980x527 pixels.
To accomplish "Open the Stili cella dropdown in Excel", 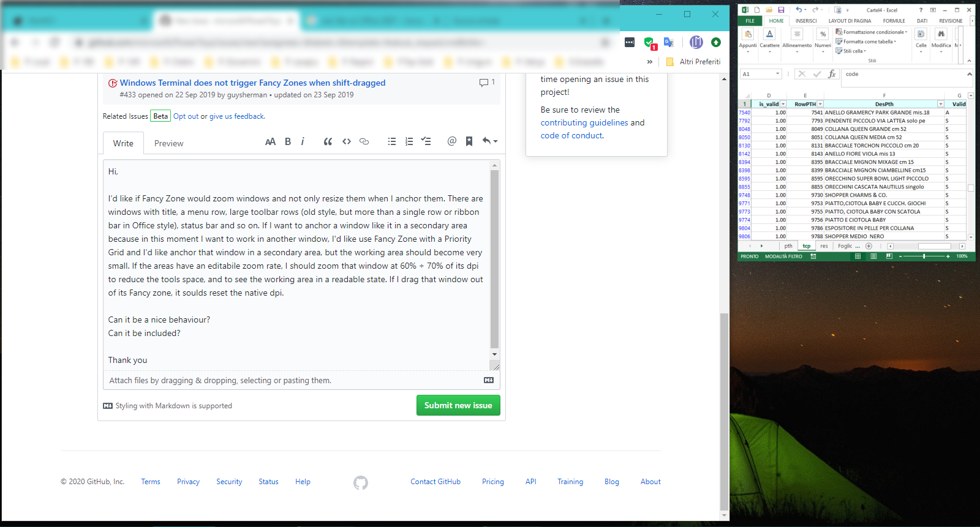I will [851, 51].
